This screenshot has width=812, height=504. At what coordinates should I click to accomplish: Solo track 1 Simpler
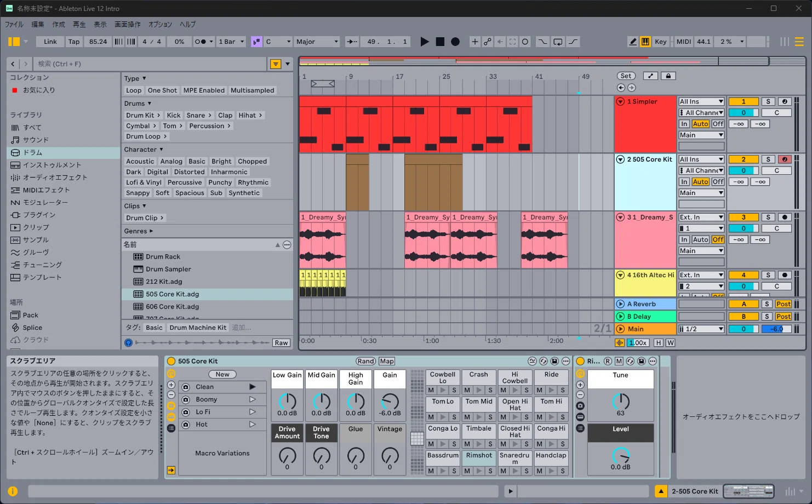coord(768,101)
